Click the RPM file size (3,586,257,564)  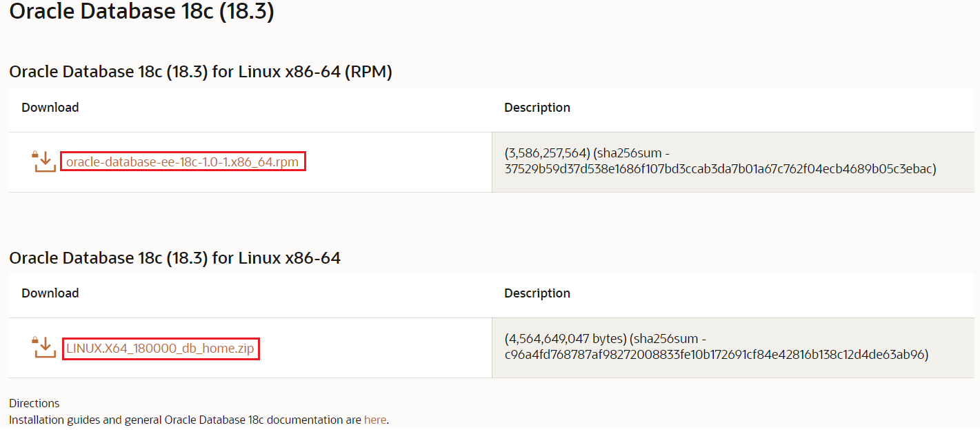point(547,153)
